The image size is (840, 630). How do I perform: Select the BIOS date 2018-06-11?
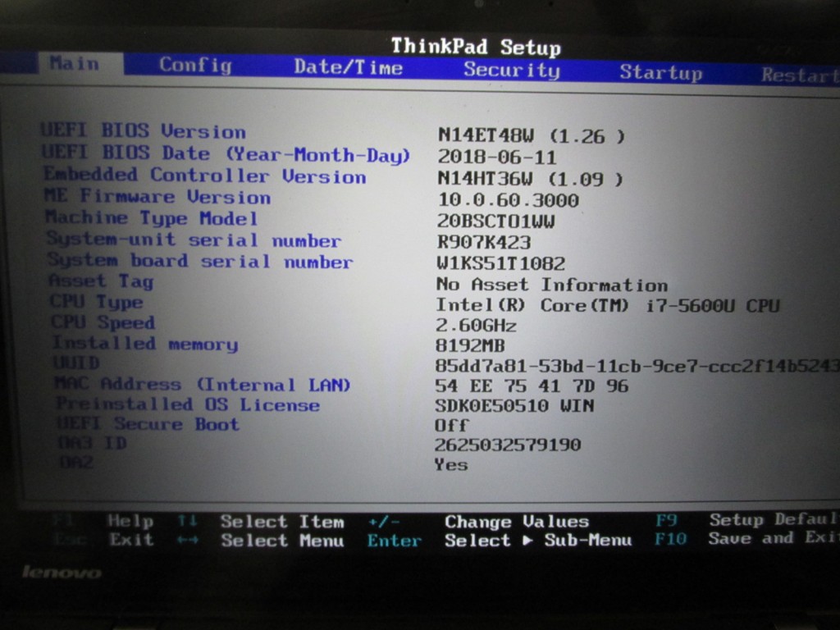point(497,157)
